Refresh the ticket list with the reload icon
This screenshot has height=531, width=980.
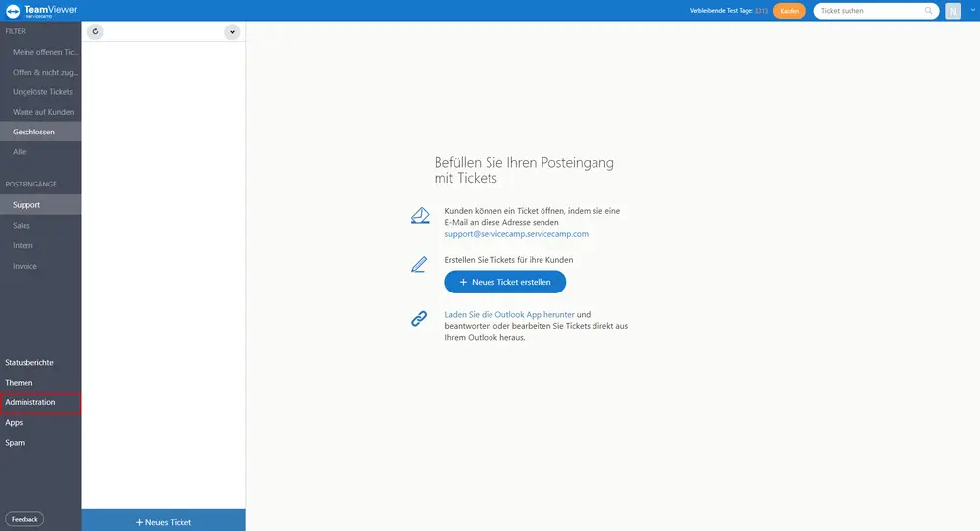pyautogui.click(x=95, y=31)
